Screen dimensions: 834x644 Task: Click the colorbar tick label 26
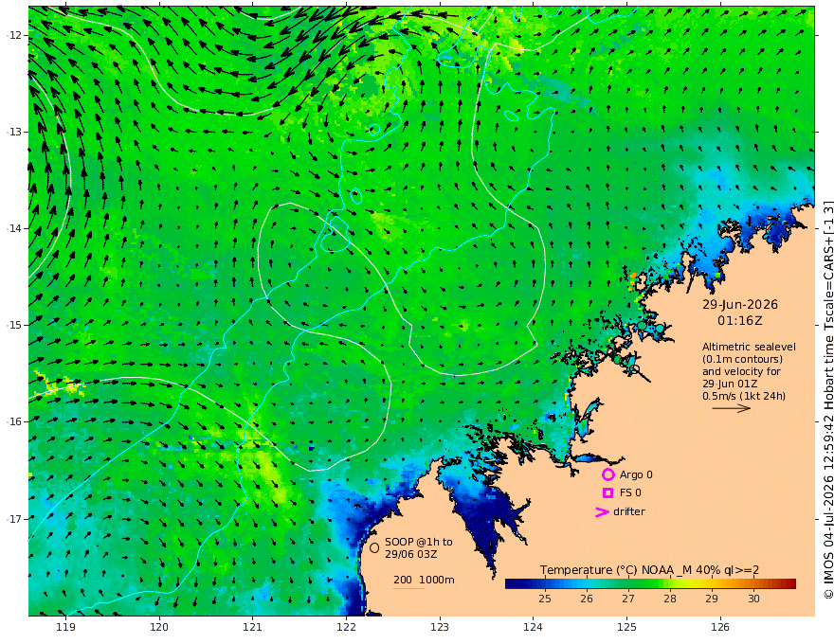tap(587, 599)
